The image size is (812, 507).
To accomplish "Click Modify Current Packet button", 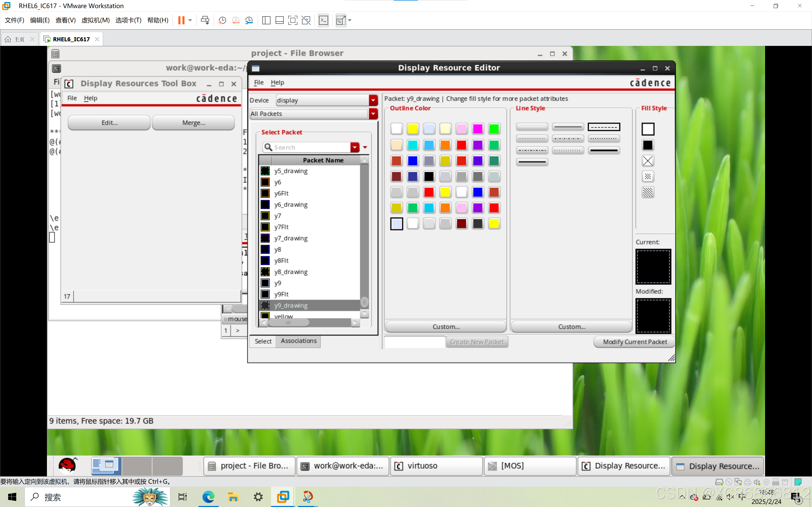I will click(634, 342).
